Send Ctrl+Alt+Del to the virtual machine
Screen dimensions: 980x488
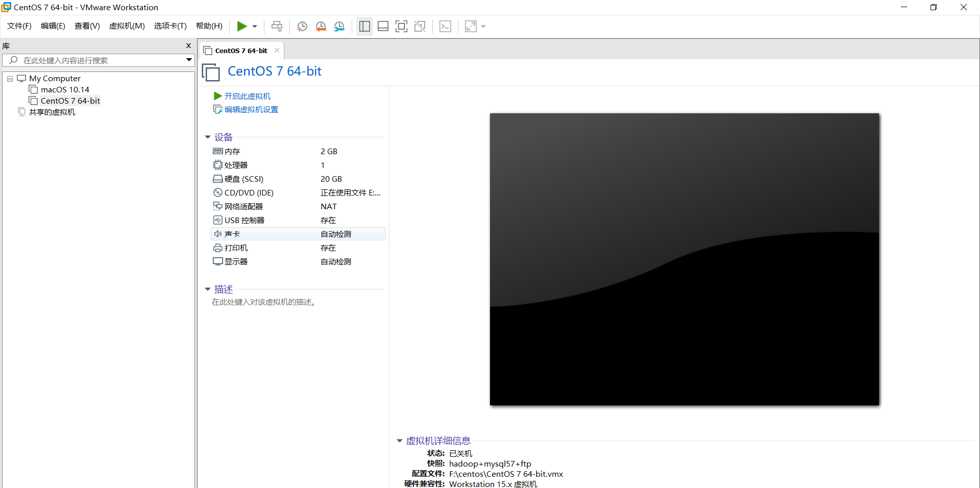click(x=276, y=26)
